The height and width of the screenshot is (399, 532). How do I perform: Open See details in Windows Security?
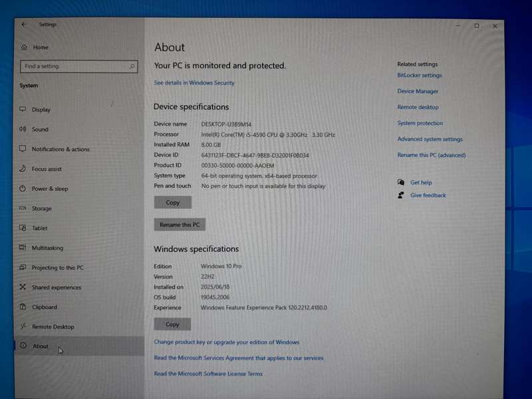(194, 82)
